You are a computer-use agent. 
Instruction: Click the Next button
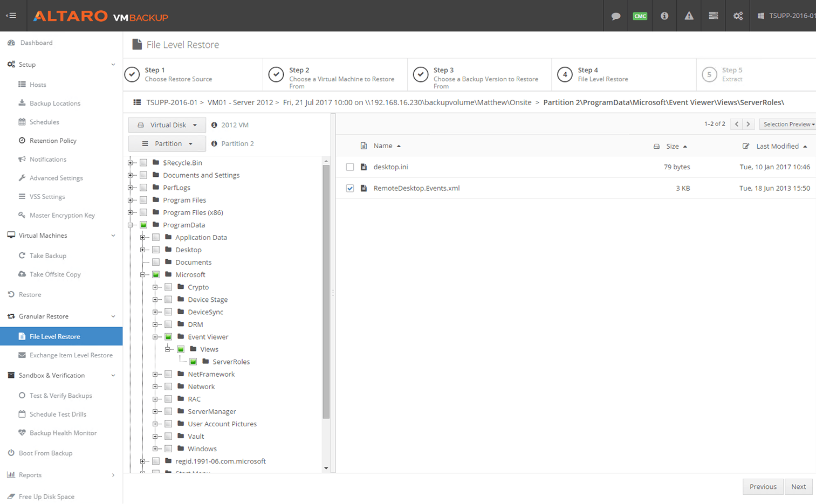[798, 486]
